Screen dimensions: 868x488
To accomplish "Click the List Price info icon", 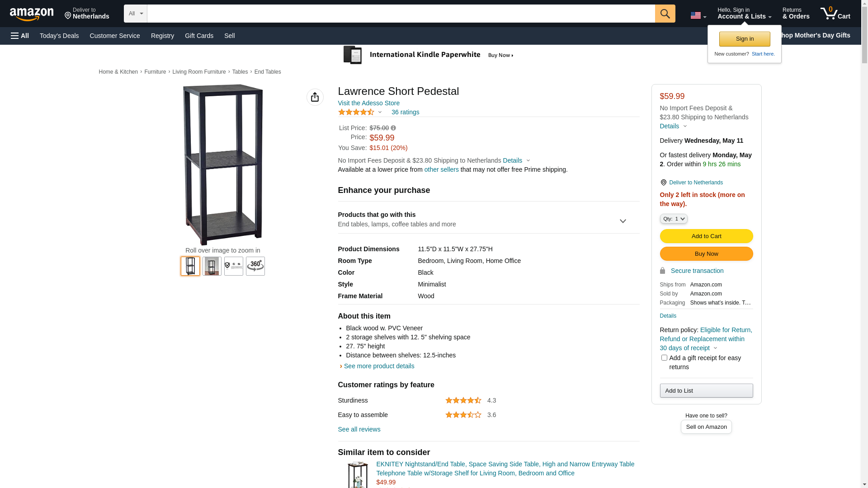I will click(393, 128).
